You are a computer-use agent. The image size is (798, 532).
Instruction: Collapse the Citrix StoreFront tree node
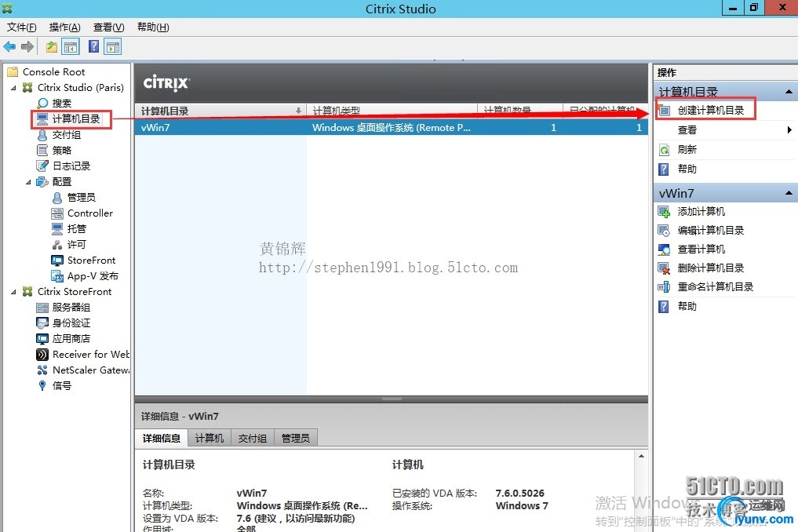14,292
